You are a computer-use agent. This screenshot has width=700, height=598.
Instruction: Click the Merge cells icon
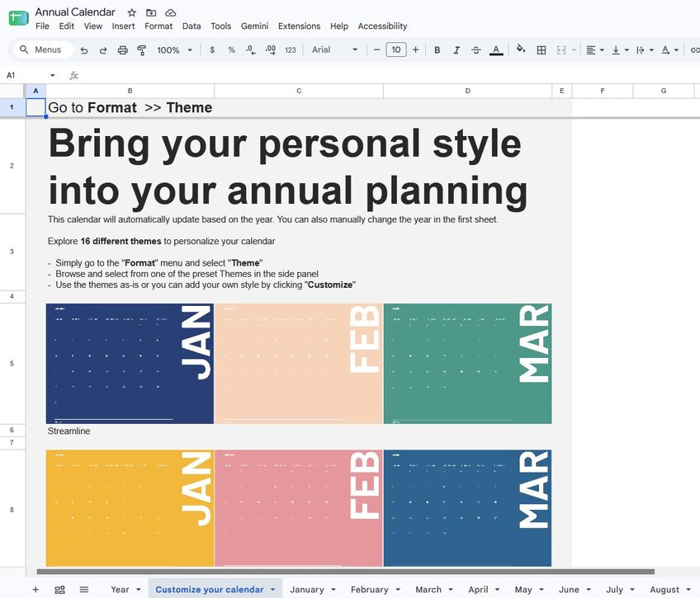561,50
